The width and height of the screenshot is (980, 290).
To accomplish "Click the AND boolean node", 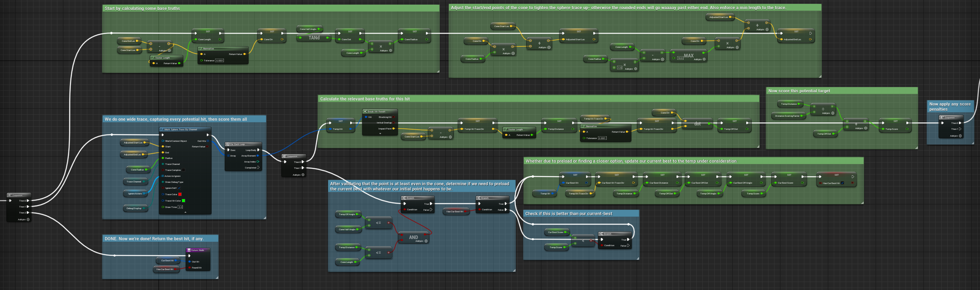I will [414, 237].
